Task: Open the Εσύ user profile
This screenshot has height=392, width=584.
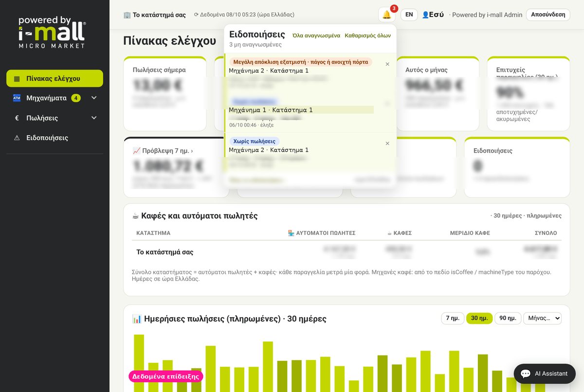Action: tap(433, 15)
